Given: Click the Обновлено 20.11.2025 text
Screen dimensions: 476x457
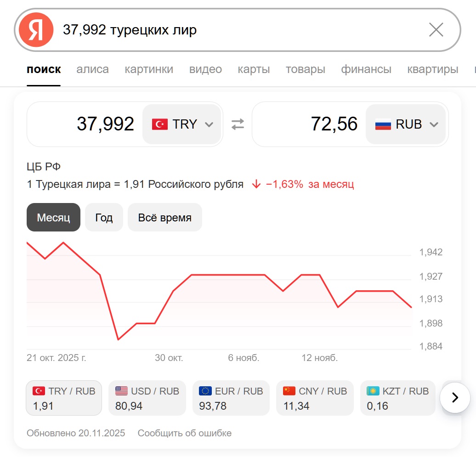Looking at the screenshot, I should (x=76, y=433).
